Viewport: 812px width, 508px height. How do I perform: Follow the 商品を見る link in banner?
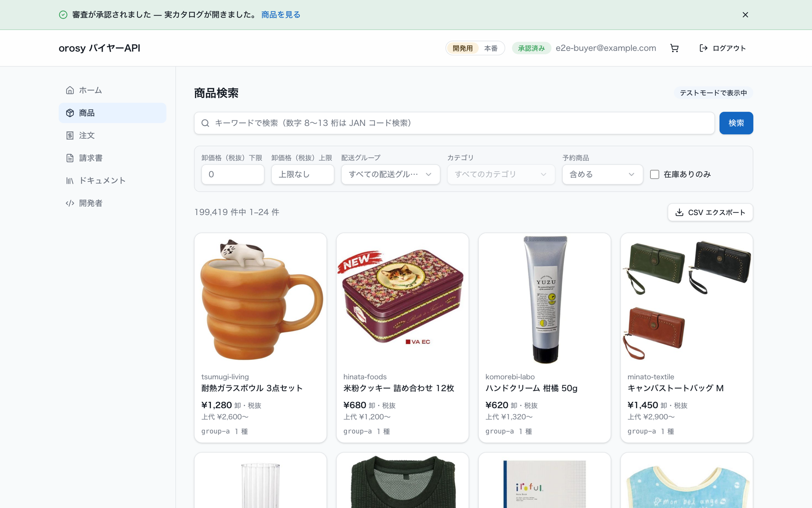click(x=281, y=15)
